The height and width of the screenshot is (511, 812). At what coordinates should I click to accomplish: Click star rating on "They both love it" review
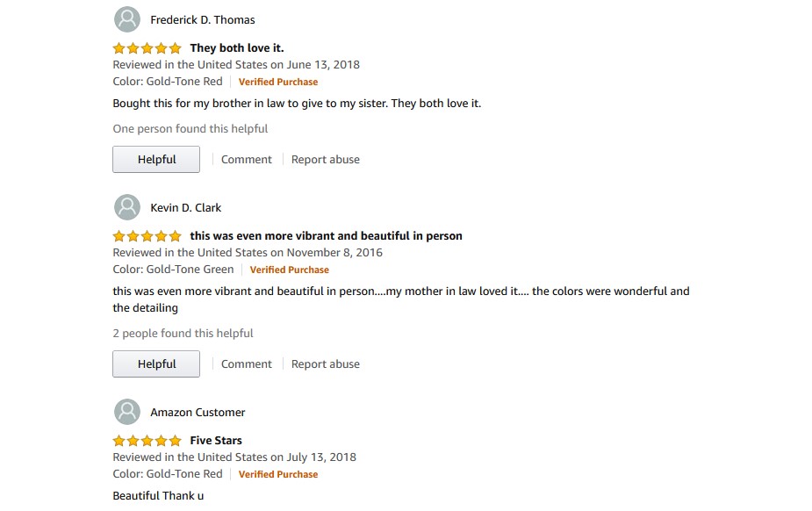[147, 48]
